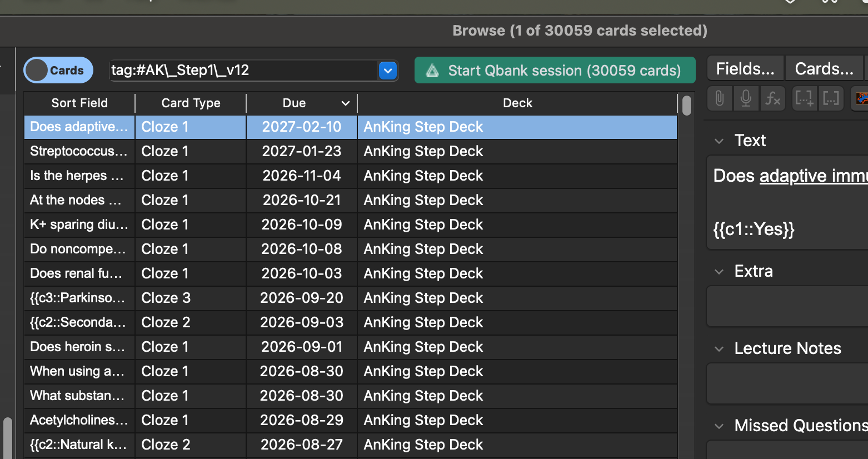
Task: Click the search field with tag:#AK_Step1_v12
Action: pos(242,71)
